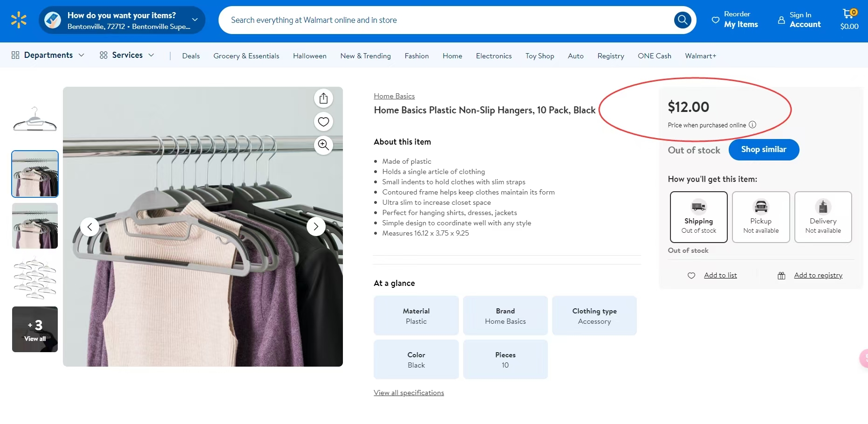Open the Electronics section
Image resolution: width=868 pixels, height=424 pixels.
pos(494,56)
